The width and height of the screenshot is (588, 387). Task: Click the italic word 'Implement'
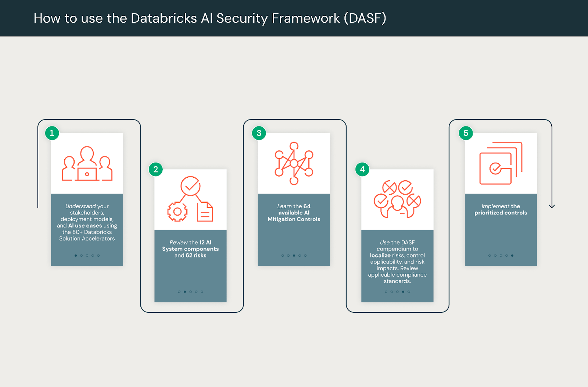coord(495,206)
